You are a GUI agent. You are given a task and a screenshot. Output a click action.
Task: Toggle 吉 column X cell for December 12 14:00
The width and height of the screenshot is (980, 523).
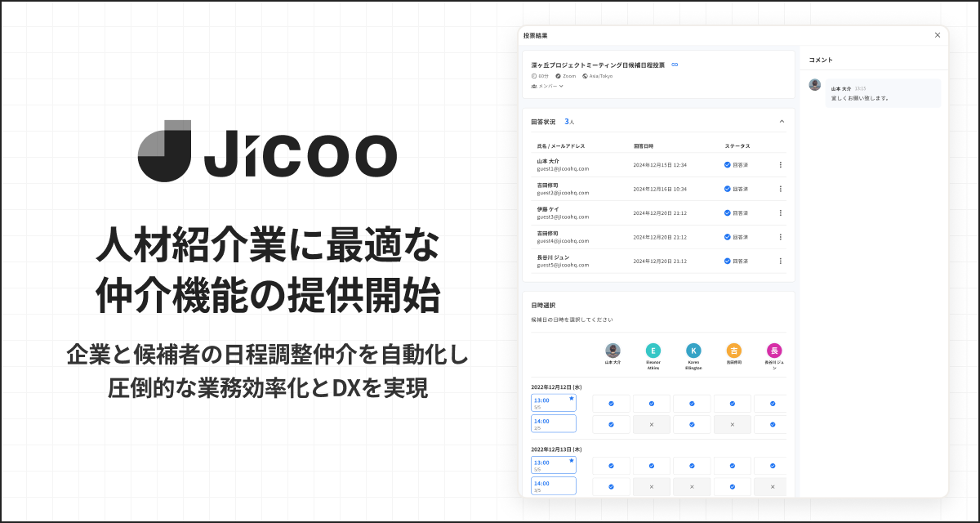[733, 424]
